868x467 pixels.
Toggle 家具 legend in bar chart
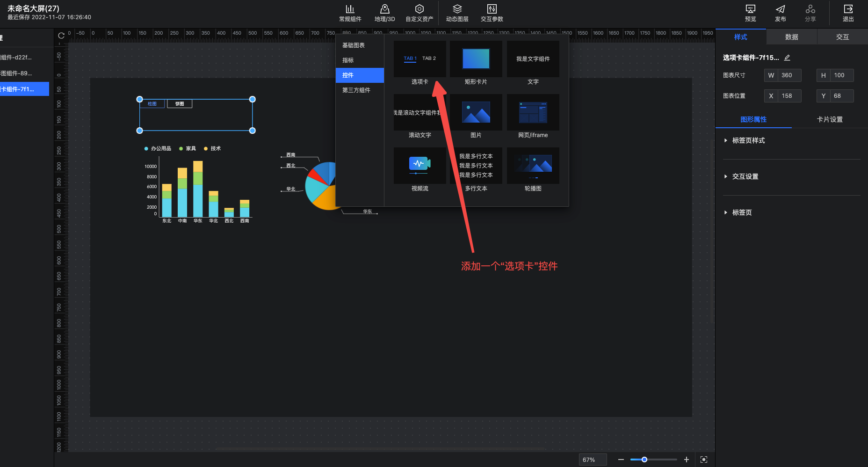pyautogui.click(x=188, y=148)
